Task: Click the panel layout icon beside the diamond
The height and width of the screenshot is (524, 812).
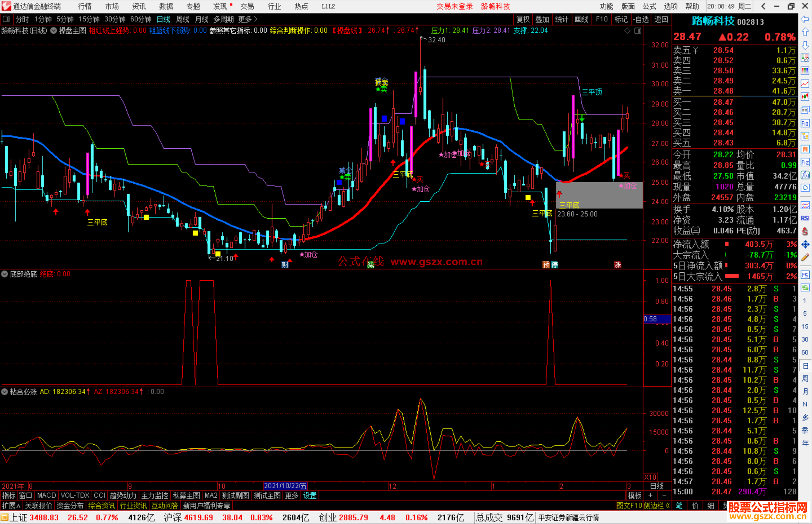Action: 638,31
